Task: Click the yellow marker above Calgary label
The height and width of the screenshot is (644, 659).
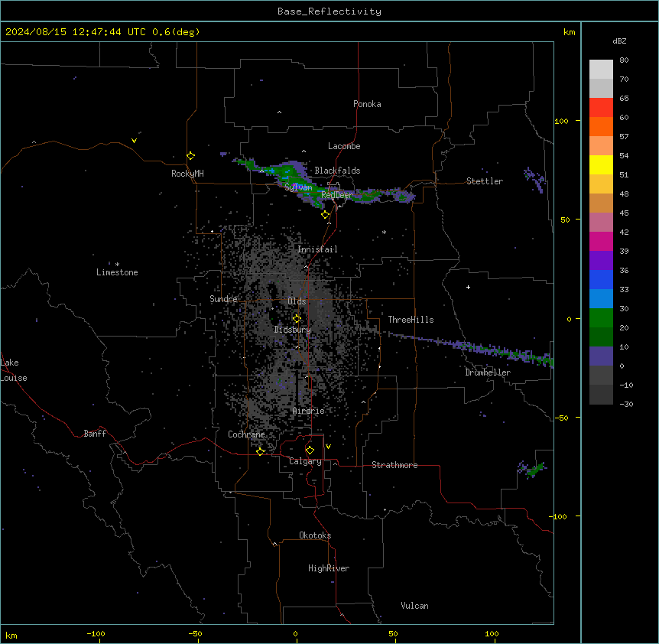Action: 310,450
